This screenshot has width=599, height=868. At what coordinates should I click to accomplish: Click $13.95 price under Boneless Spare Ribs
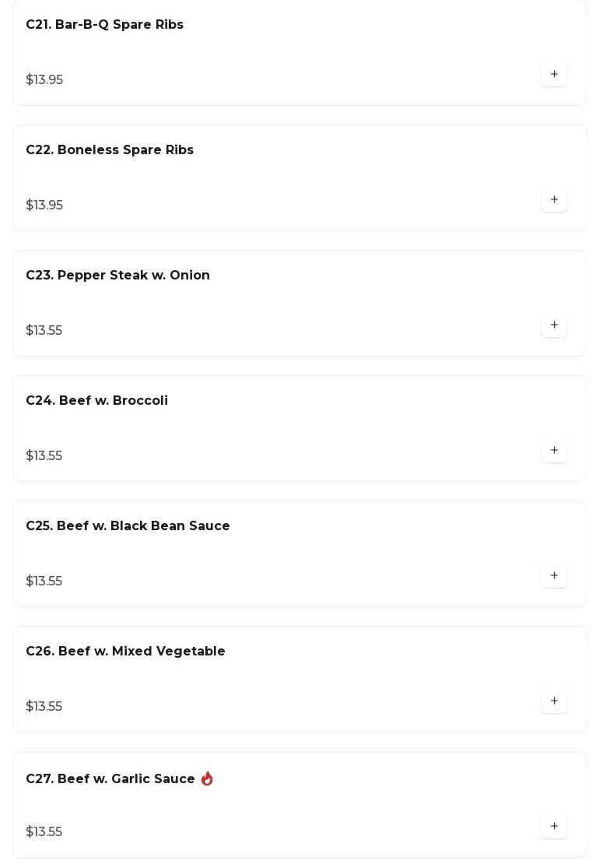point(44,206)
